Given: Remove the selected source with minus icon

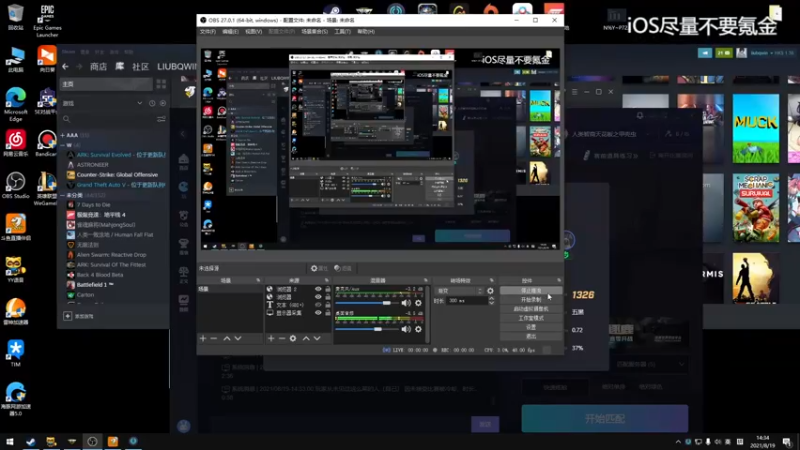Looking at the screenshot, I should click(282, 338).
